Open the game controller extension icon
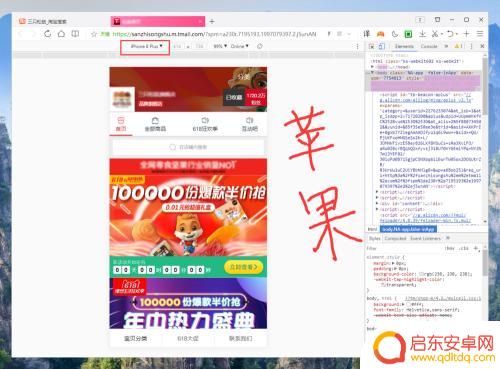 [x=381, y=34]
